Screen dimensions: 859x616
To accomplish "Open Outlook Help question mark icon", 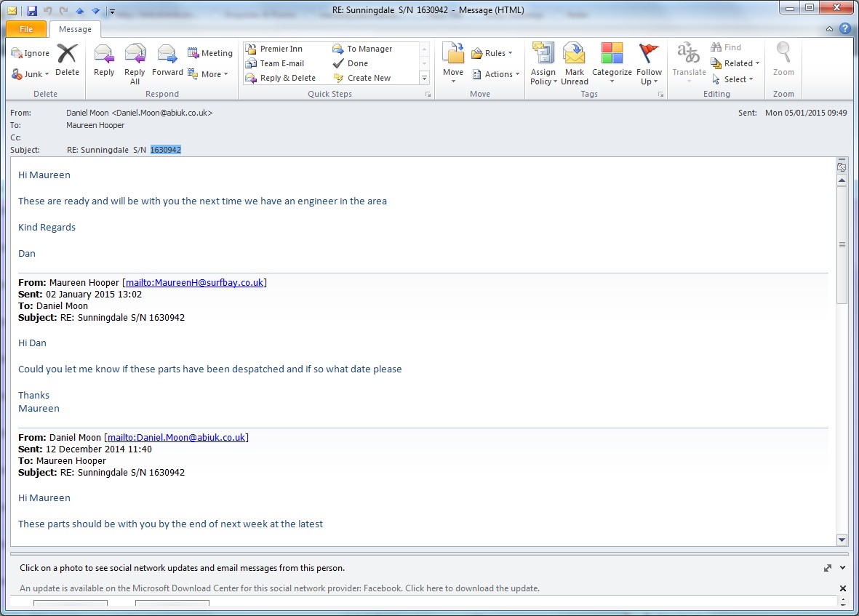I will 845,29.
